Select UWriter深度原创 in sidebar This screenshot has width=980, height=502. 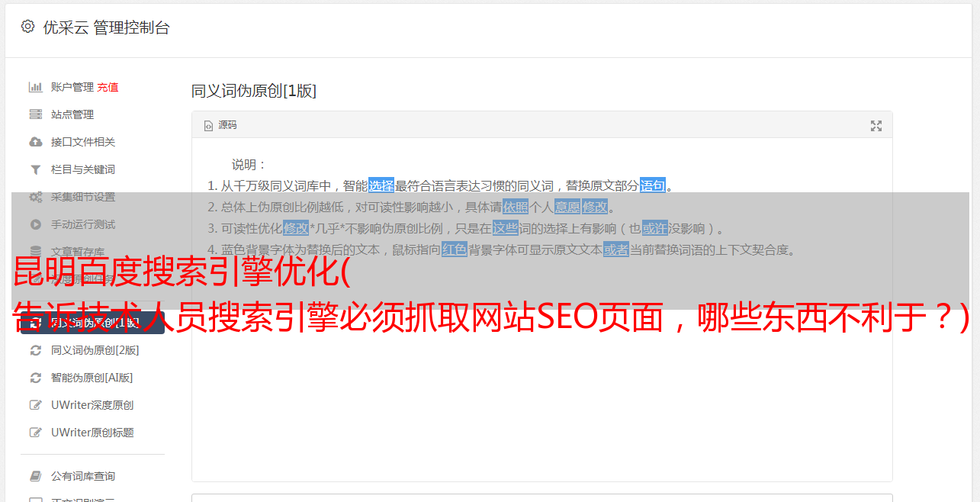92,405
